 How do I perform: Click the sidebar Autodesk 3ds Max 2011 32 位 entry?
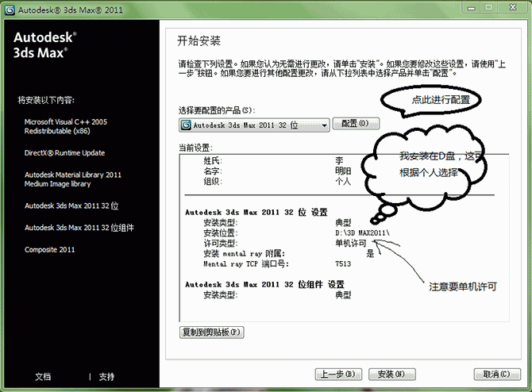click(x=71, y=206)
